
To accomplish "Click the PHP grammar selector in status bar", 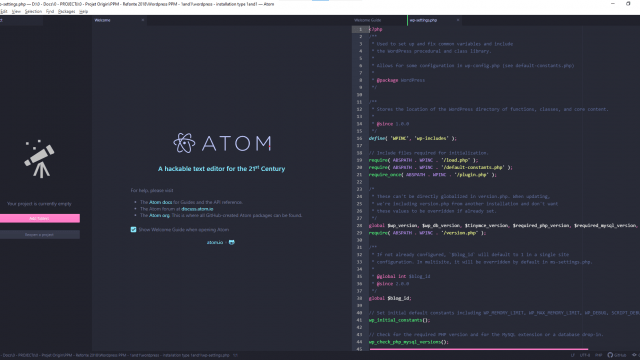I will click(598, 355).
